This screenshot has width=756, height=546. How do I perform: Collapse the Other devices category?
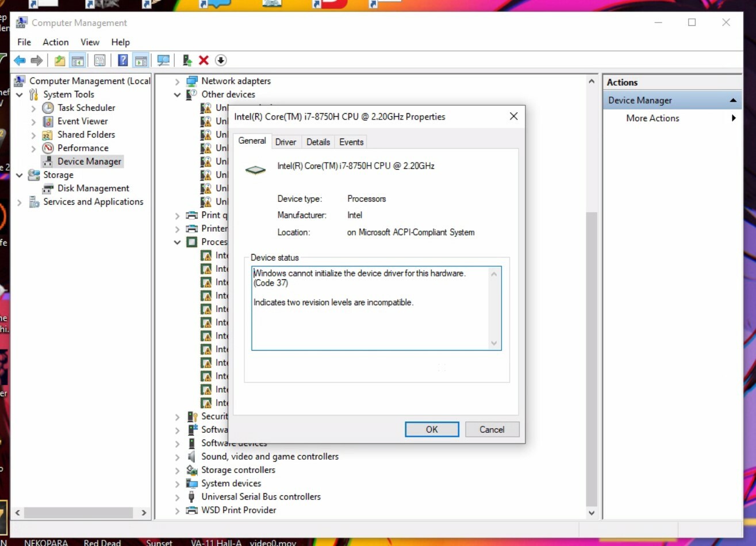pyautogui.click(x=177, y=94)
